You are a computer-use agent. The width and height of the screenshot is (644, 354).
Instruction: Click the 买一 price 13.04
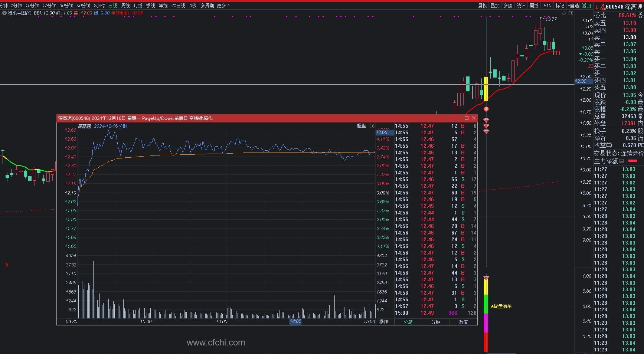tap(629, 59)
